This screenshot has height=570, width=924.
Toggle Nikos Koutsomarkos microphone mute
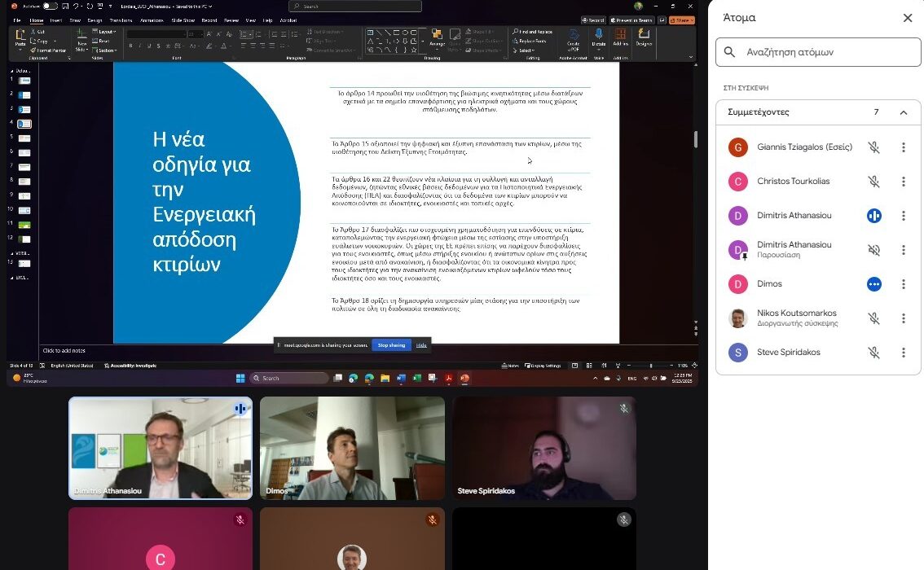point(873,318)
